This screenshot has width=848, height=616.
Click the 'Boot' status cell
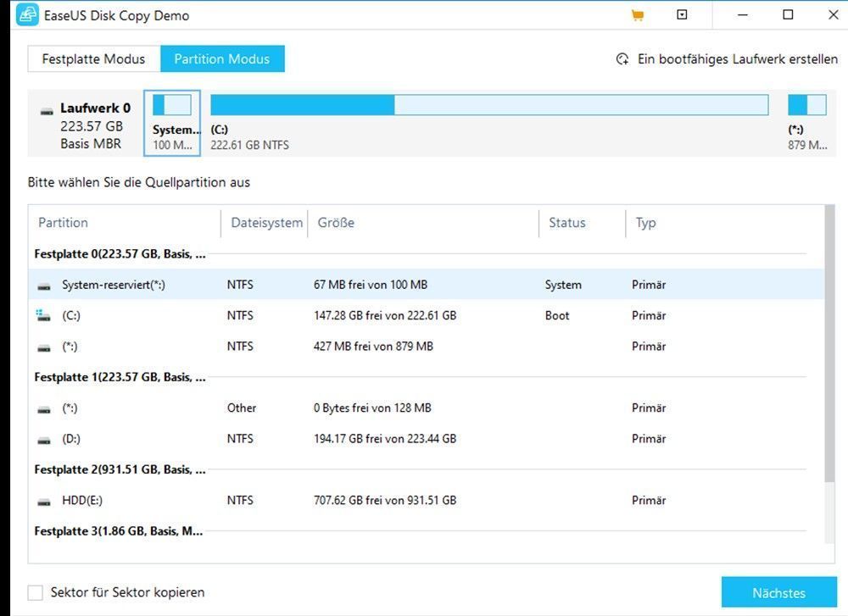click(x=557, y=315)
